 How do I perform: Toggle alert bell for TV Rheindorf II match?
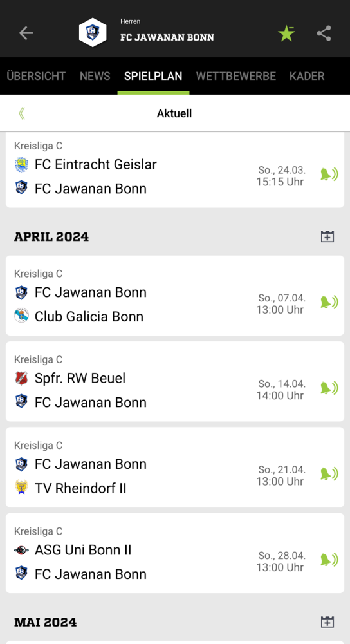pos(329,475)
